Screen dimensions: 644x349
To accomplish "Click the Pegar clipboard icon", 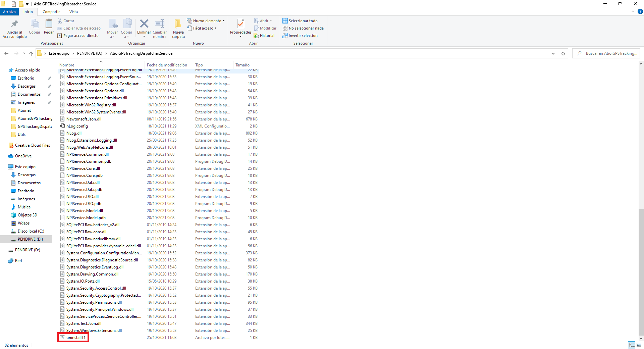I will click(x=49, y=24).
